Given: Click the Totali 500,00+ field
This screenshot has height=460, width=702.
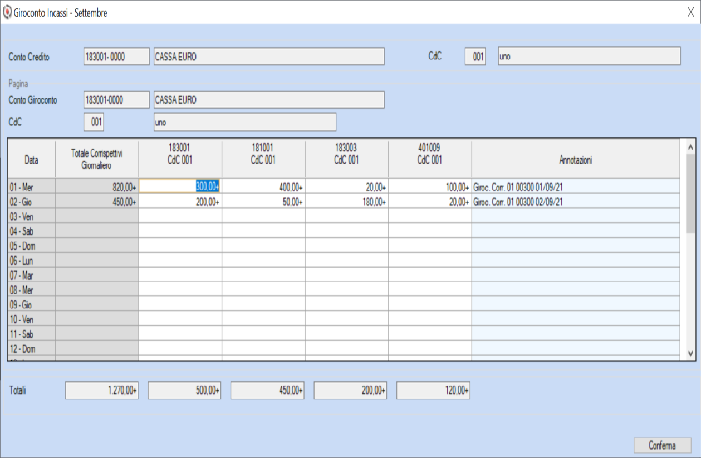Looking at the screenshot, I should tap(184, 391).
